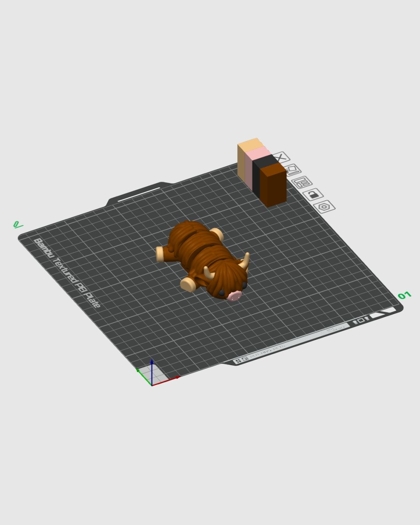Select the brown prime tower block
This screenshot has width=420, height=525.
coord(274,187)
